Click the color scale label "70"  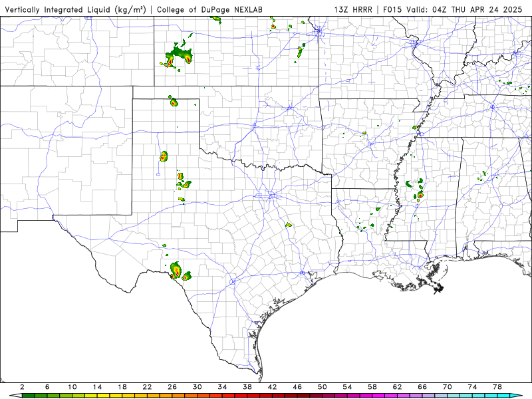(448, 387)
